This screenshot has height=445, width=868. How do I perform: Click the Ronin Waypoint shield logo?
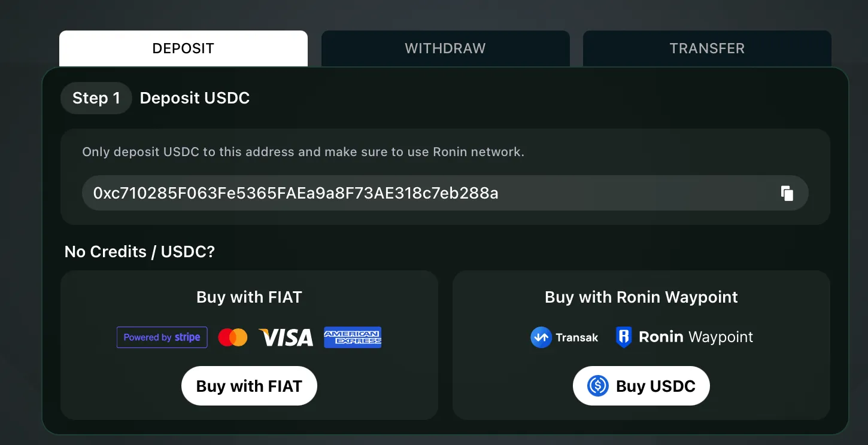(x=624, y=337)
